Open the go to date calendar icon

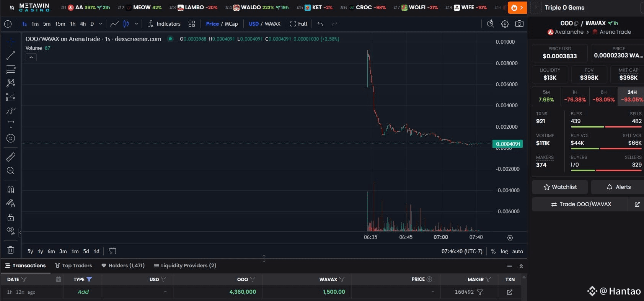point(112,251)
